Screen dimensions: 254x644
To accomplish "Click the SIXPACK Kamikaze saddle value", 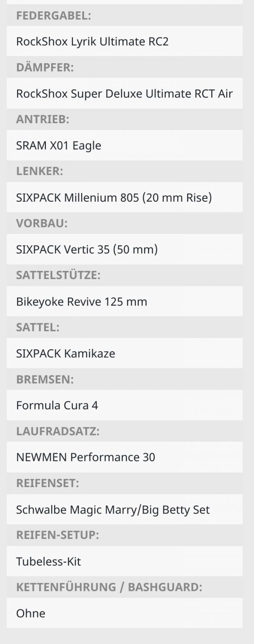I will pos(66,353).
